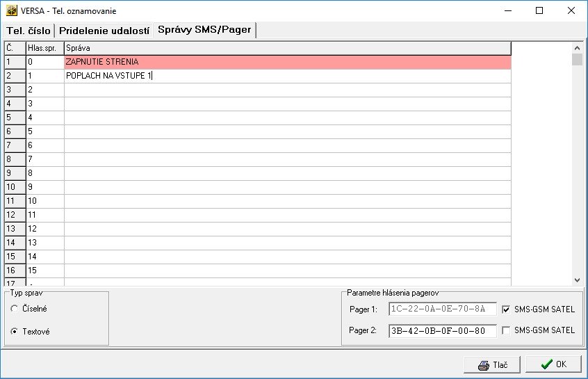
Task: Select the Správy SMS/Pager tab
Action: pyautogui.click(x=204, y=30)
